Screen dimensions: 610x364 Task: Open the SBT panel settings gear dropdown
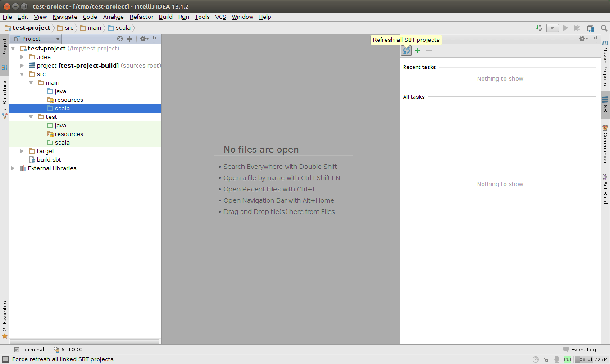tap(583, 39)
